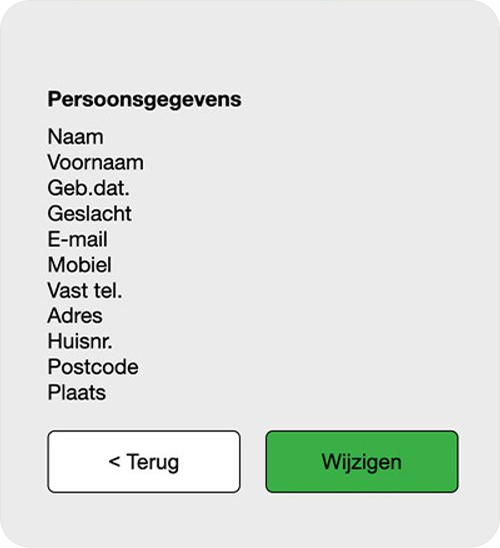
Task: Select the Vast tel. label
Action: pyautogui.click(x=85, y=290)
